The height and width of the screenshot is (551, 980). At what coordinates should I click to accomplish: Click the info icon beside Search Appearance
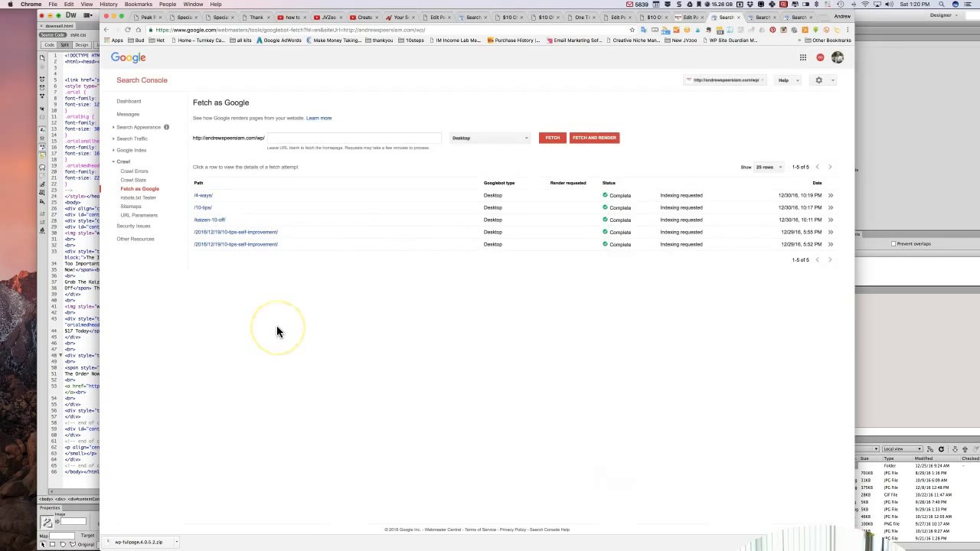coord(166,127)
